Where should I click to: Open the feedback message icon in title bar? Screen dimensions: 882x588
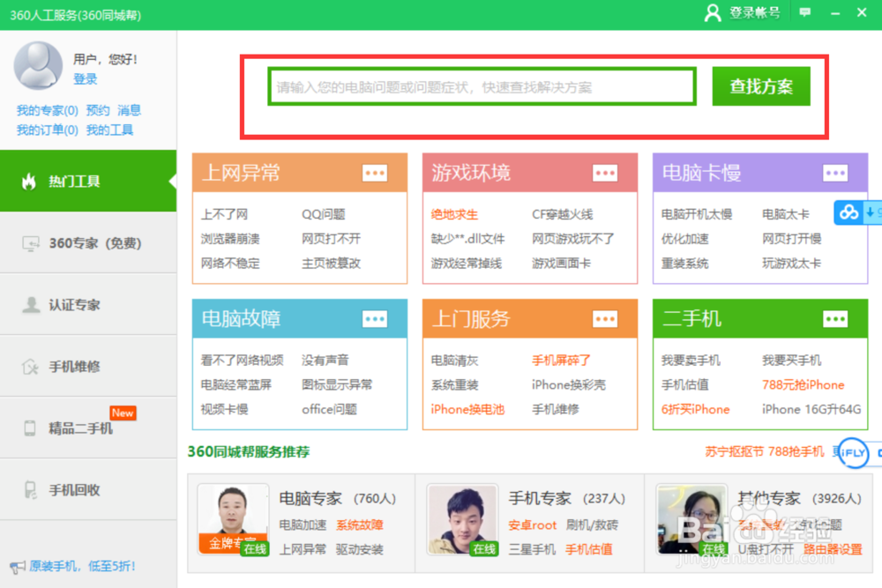(x=805, y=12)
